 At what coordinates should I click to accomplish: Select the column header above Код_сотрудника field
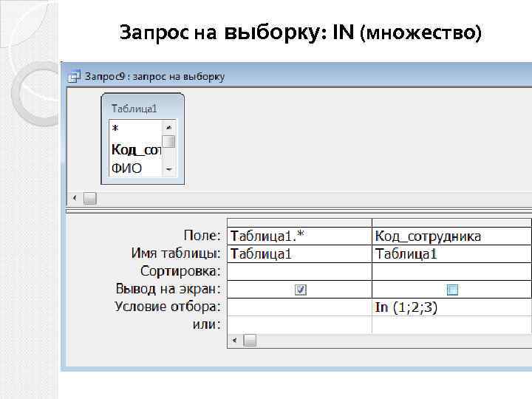click(x=451, y=223)
